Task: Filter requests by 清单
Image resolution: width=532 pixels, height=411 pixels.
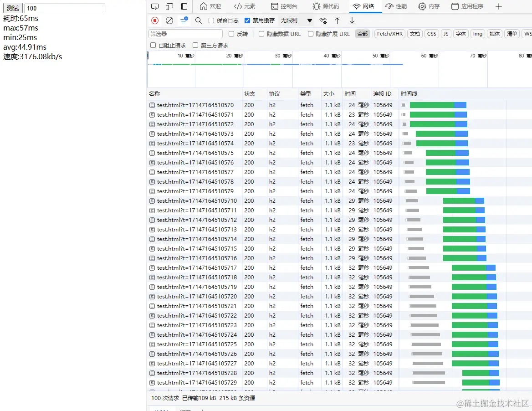Action: (x=512, y=34)
